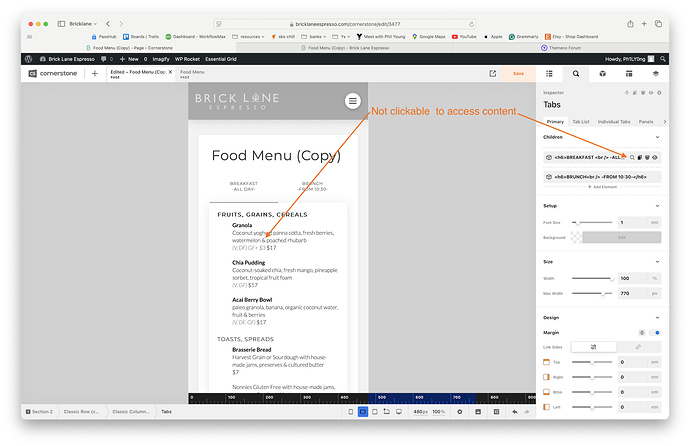Duplicate the BREAKFAST child element

[x=640, y=157]
